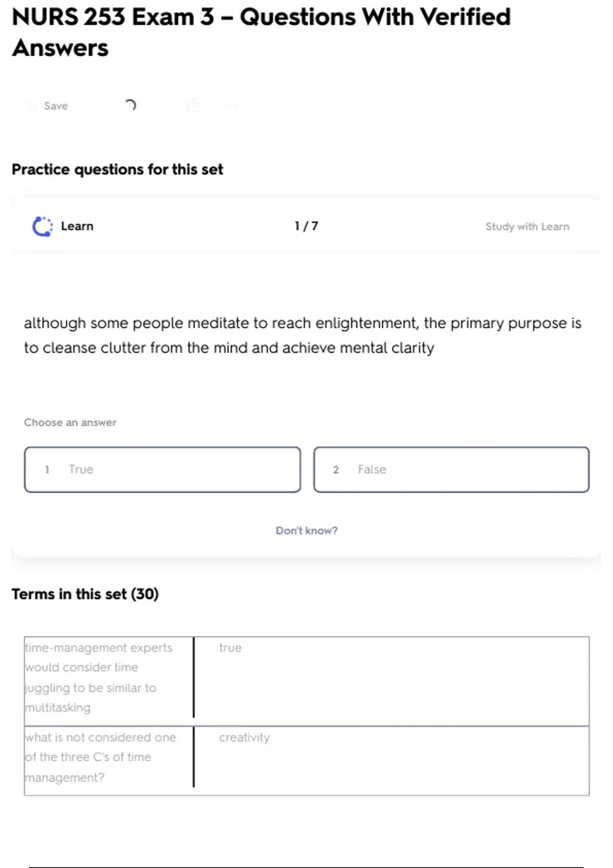Screen dimensions: 613x868
Task: Select the True answer option
Action: pyautogui.click(x=162, y=469)
